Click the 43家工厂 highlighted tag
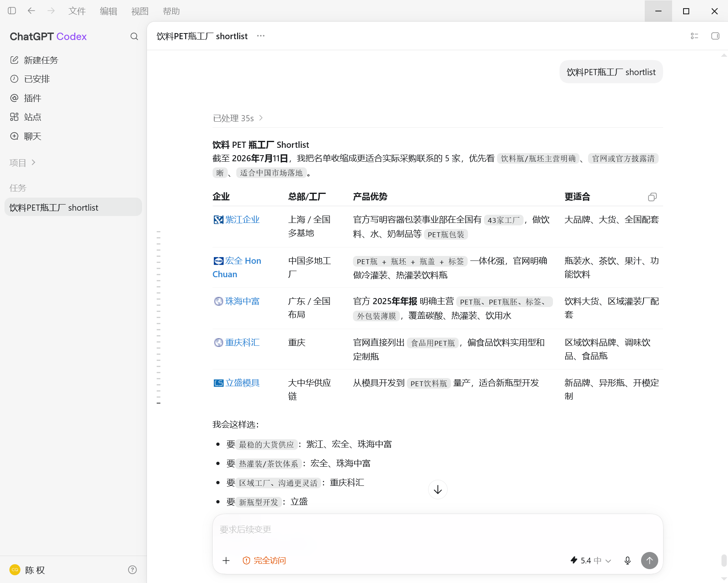Image resolution: width=728 pixels, height=583 pixels. (504, 220)
